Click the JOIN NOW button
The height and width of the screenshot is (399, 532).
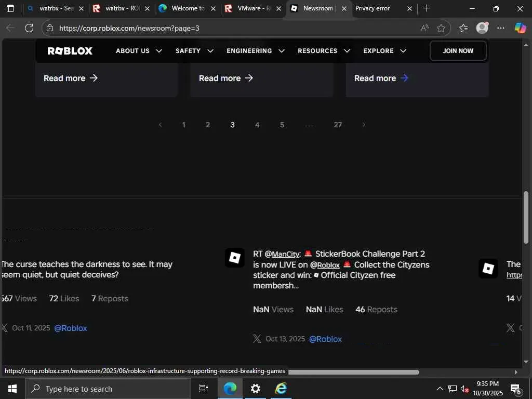click(458, 51)
